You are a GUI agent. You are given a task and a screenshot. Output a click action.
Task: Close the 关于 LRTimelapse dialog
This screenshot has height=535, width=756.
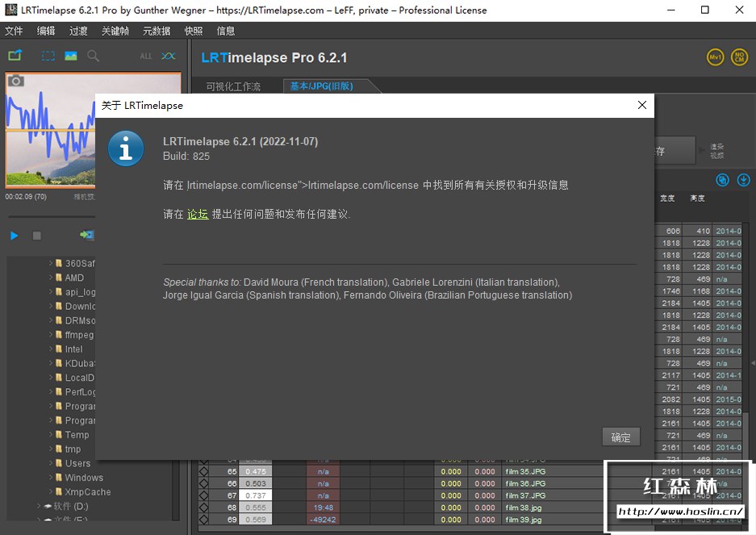point(641,105)
